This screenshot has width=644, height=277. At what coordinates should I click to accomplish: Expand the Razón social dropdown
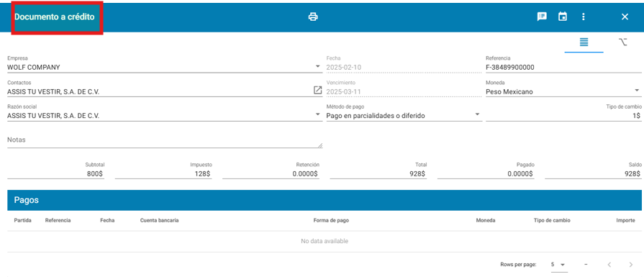pyautogui.click(x=318, y=114)
